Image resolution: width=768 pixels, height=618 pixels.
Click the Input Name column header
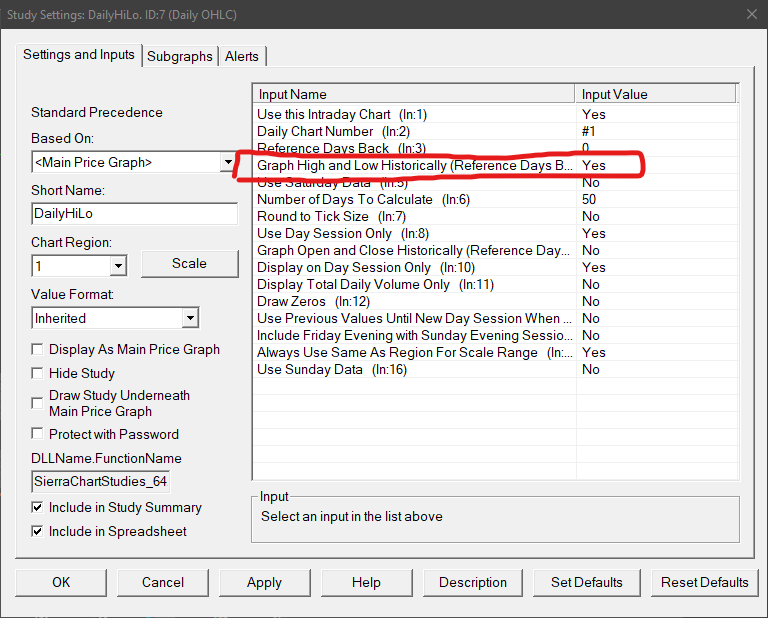coord(414,94)
